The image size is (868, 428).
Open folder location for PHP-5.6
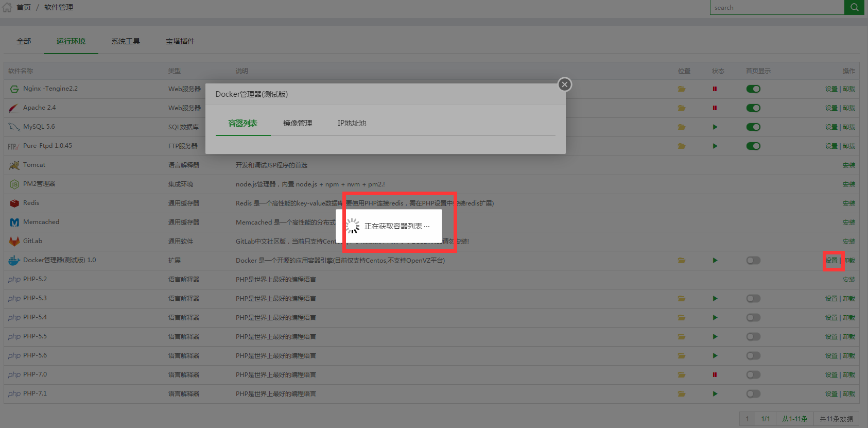click(x=682, y=356)
